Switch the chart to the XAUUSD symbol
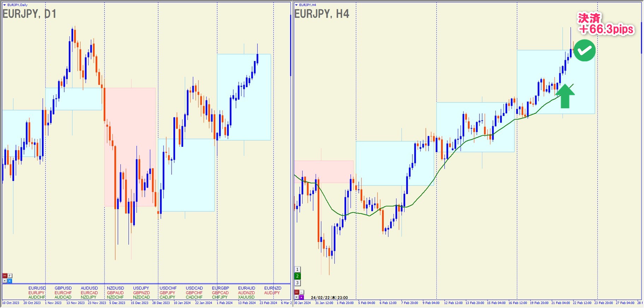Viewport: 644px width, 308px height. [x=246, y=297]
